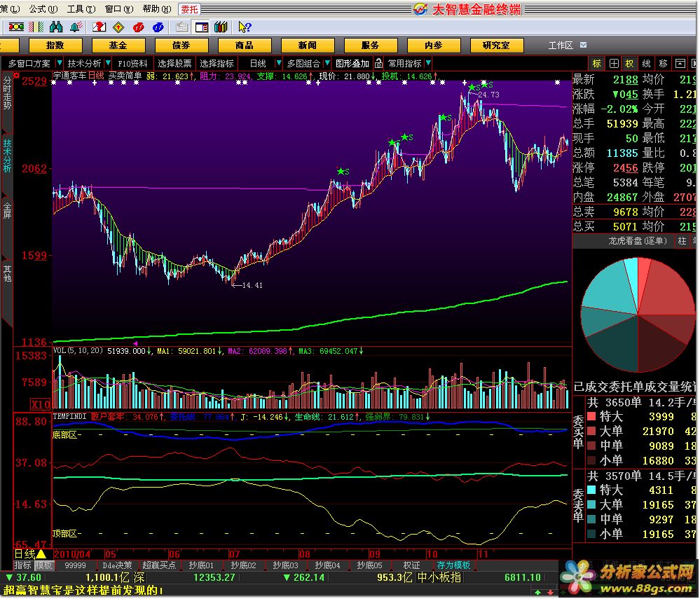This screenshot has width=700, height=599.
Task: Select the 超赢买点 template tab
Action: [159, 565]
